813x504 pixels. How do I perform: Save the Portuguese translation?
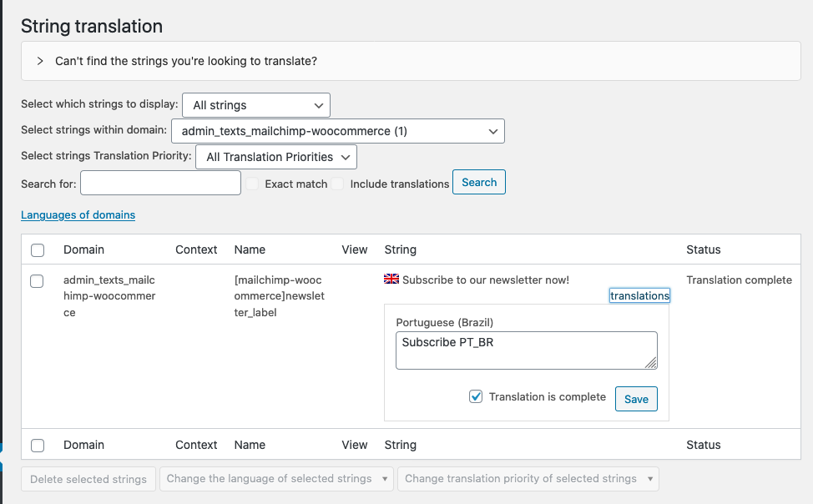pyautogui.click(x=636, y=399)
